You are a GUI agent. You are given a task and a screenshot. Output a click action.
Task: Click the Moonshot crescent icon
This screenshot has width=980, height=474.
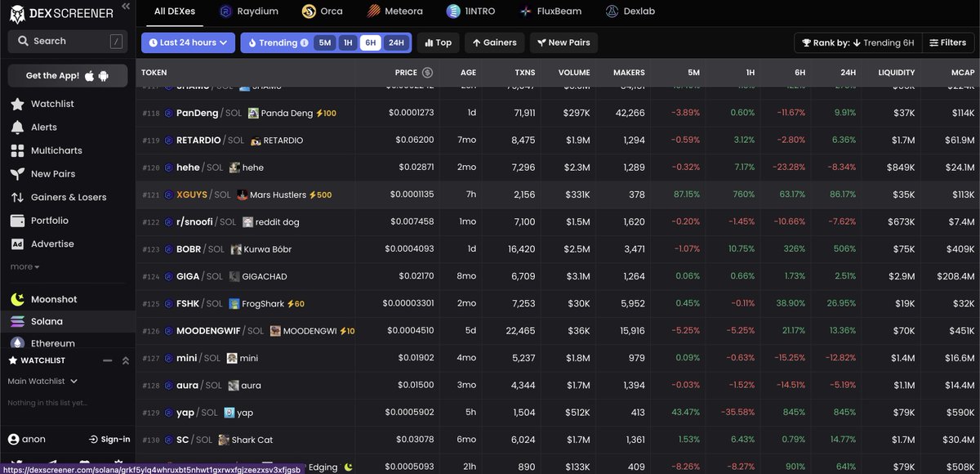click(17, 299)
